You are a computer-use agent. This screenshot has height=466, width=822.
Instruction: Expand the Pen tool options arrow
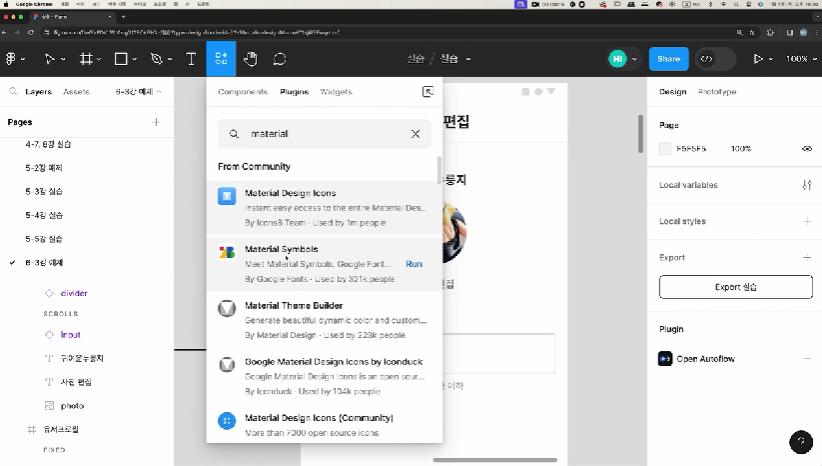170,59
